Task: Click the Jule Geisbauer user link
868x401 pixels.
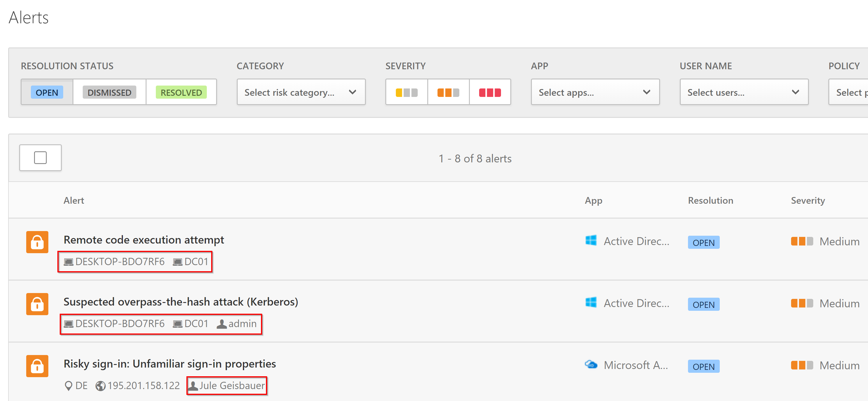Action: pos(232,386)
